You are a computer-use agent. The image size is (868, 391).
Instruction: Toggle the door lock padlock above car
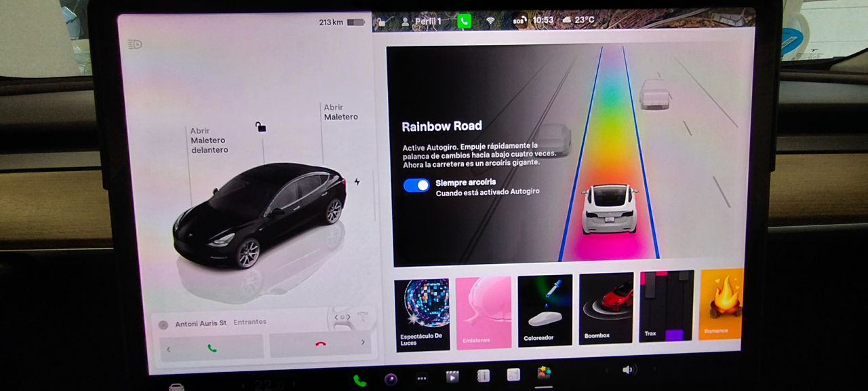point(260,127)
